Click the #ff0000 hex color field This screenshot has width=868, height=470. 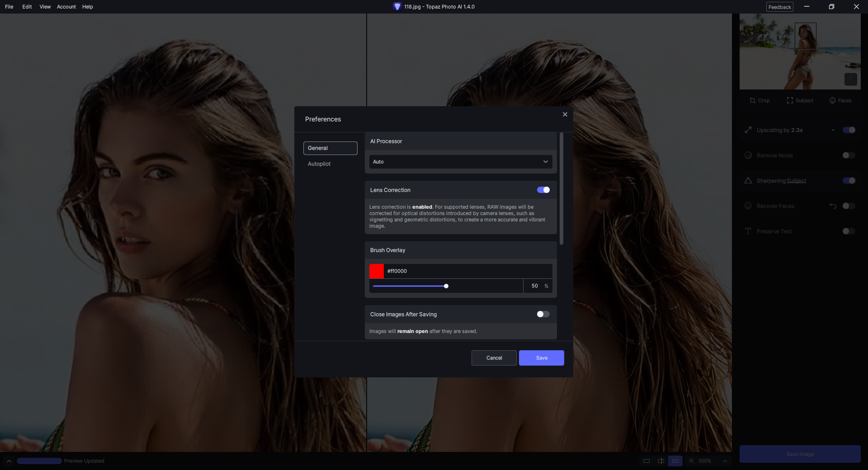coord(468,271)
